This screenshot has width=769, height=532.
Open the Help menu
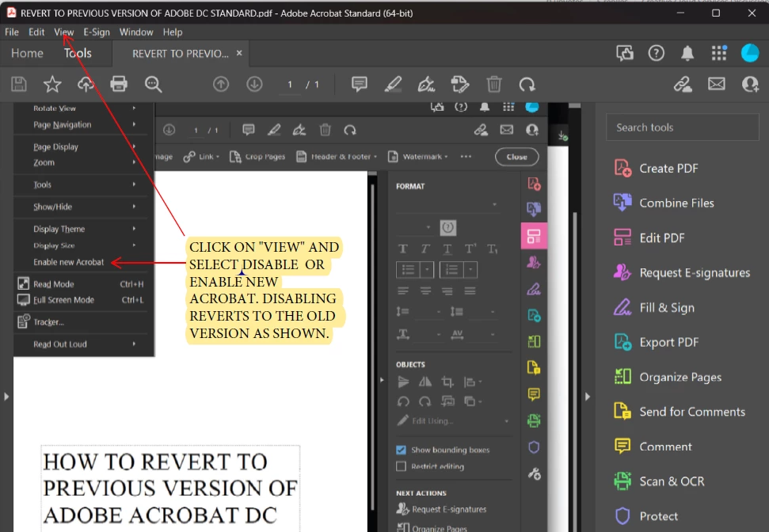click(173, 32)
